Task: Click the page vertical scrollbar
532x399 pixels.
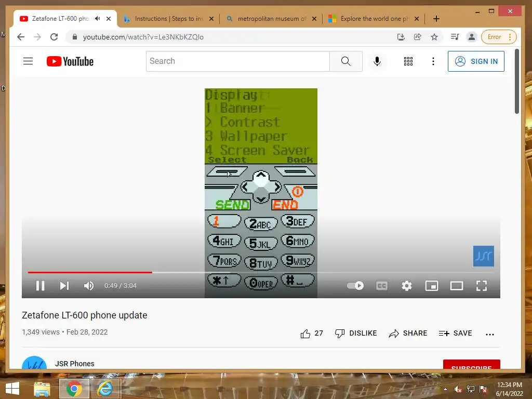Action: pos(517,82)
